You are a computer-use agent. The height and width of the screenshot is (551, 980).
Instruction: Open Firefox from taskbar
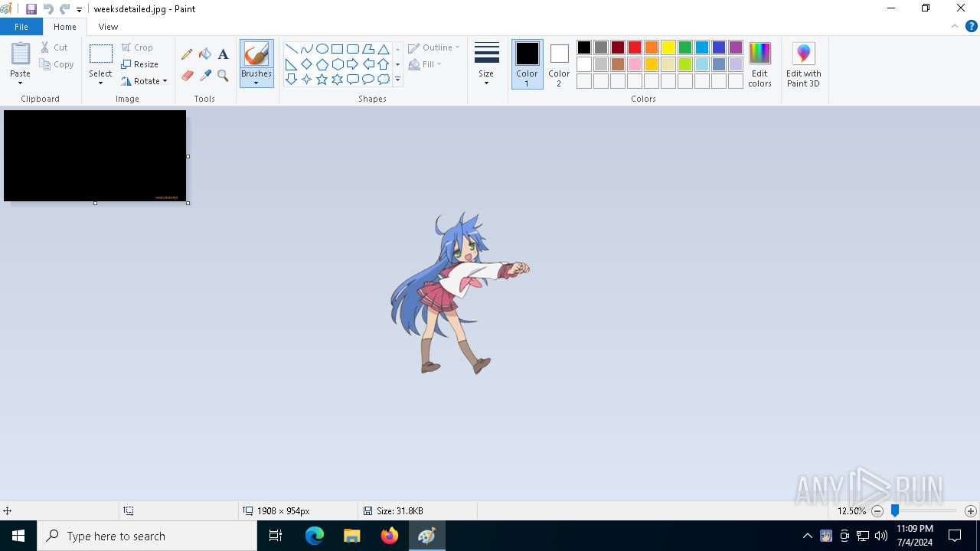click(390, 536)
